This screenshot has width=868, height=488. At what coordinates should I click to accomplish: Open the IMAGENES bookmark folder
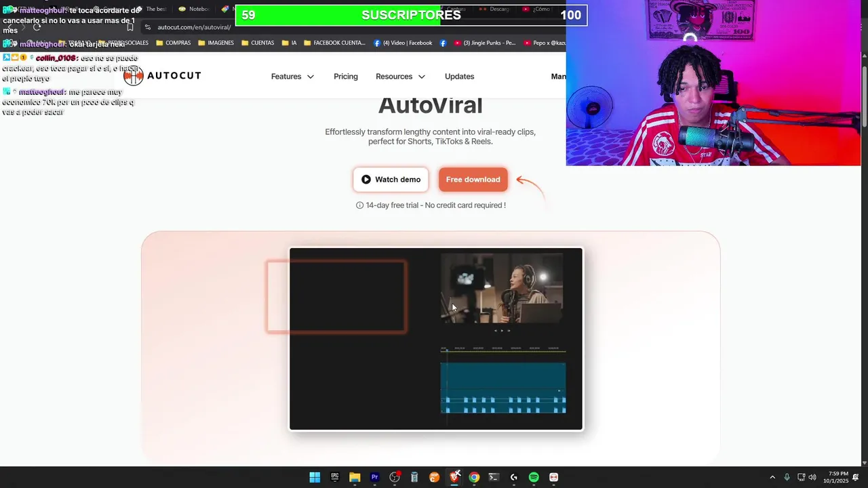coord(216,43)
